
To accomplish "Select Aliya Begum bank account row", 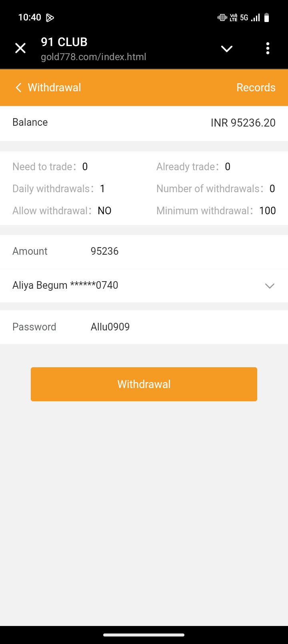I will click(x=120, y=286).
